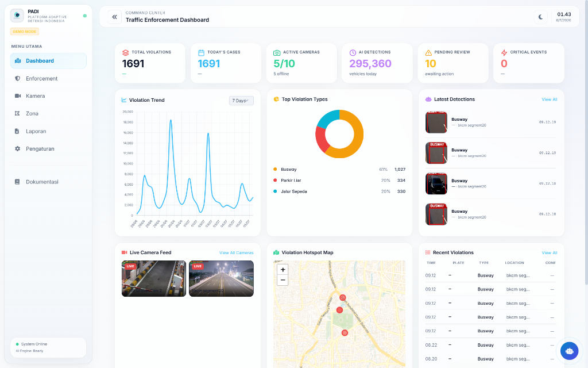Click the Dashboard sidebar icon
The image size is (588, 368).
tap(18, 61)
